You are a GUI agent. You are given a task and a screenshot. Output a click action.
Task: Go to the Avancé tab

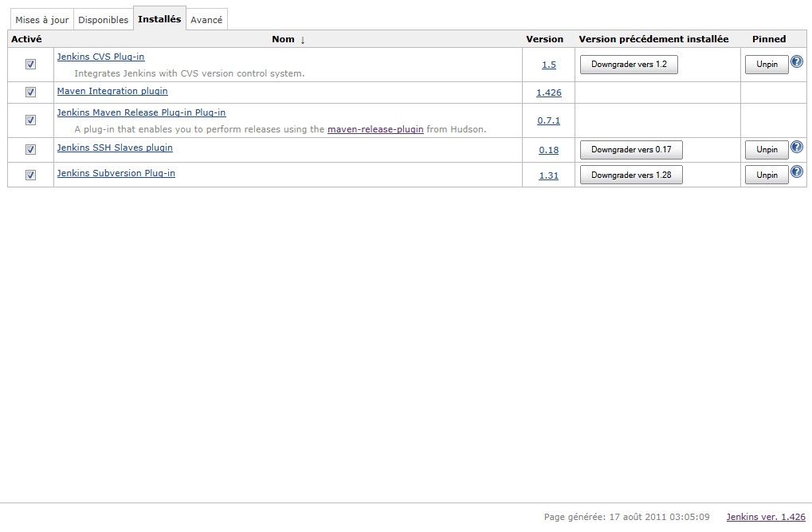[206, 20]
